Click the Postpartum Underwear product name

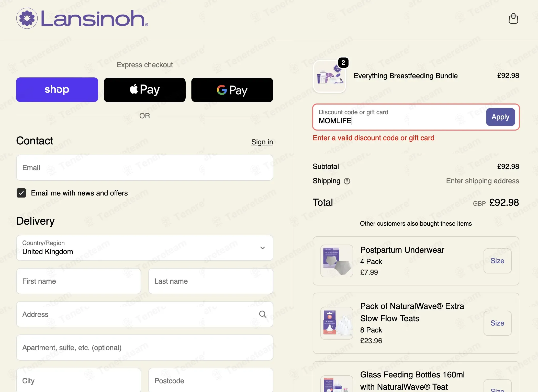click(x=402, y=250)
